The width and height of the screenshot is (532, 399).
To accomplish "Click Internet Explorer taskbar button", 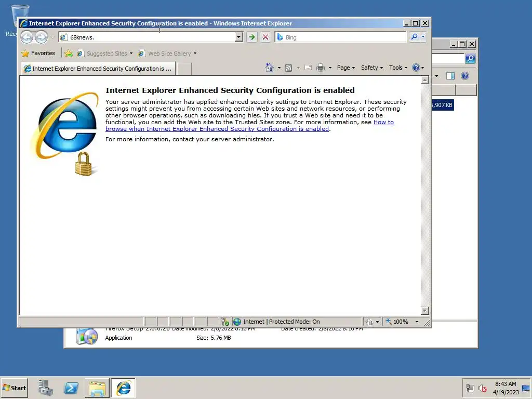I will coord(123,388).
